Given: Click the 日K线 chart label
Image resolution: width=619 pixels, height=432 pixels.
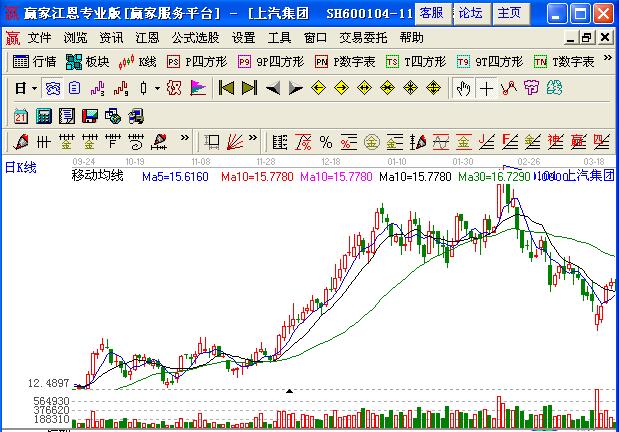Looking at the screenshot, I should (x=21, y=168).
